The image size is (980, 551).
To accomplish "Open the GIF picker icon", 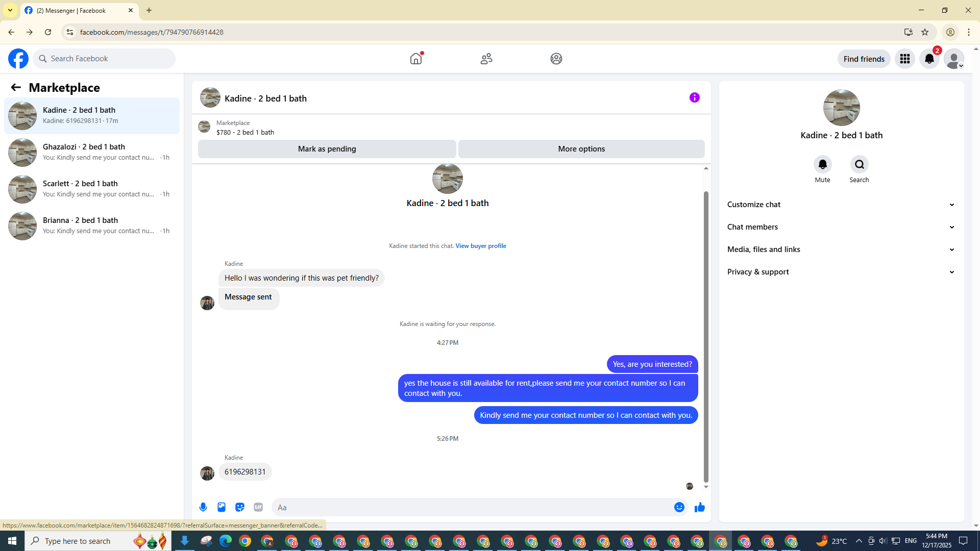I will (x=258, y=507).
